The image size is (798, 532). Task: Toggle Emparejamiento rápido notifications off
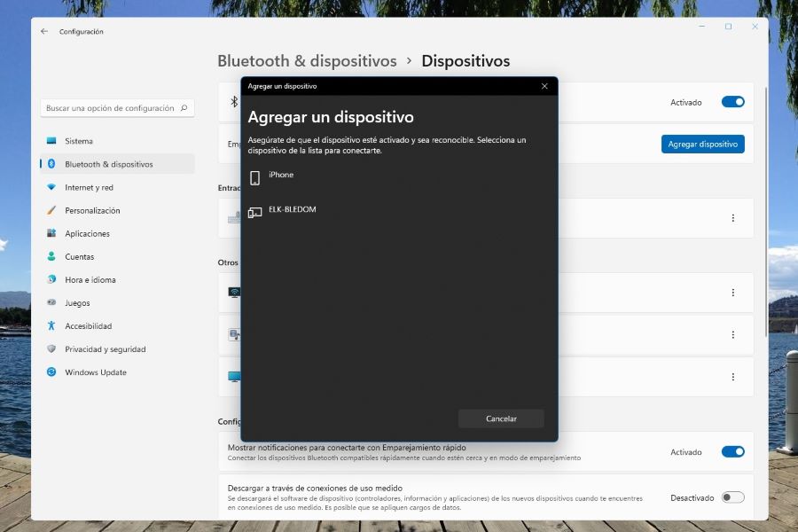click(x=732, y=451)
